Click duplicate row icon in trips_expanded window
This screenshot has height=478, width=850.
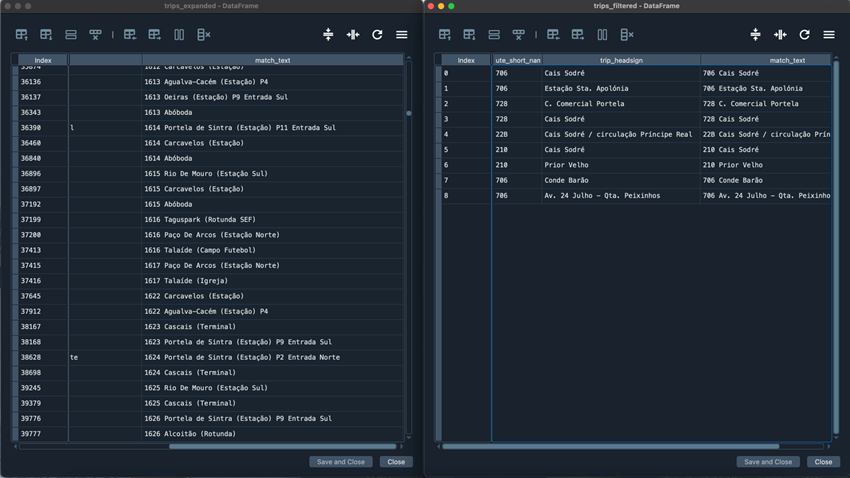[70, 35]
